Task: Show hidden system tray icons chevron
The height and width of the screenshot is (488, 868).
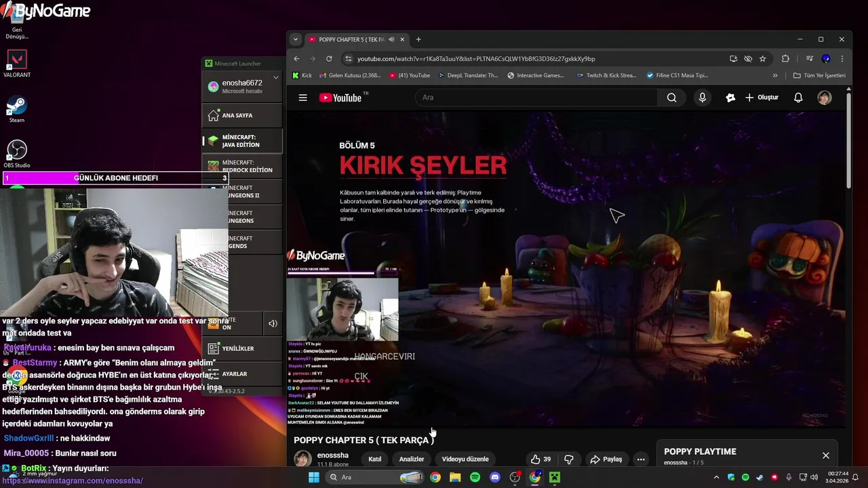Action: coord(717,477)
